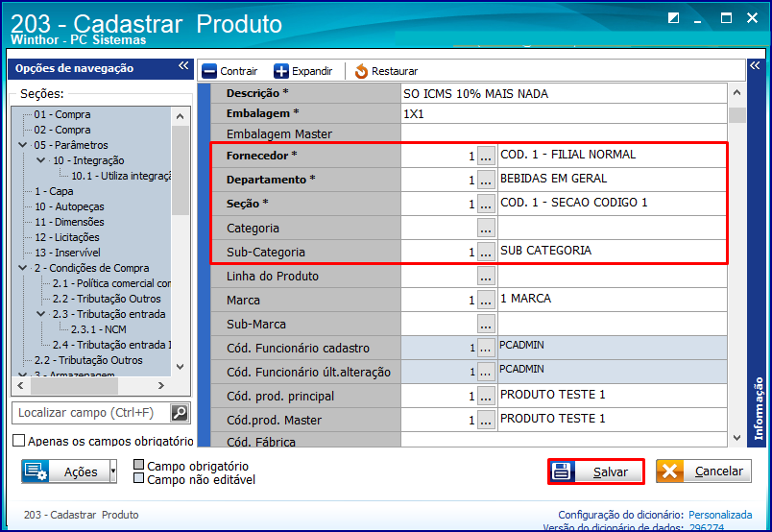
Task: Click the Expandir plus icon
Action: pos(281,71)
